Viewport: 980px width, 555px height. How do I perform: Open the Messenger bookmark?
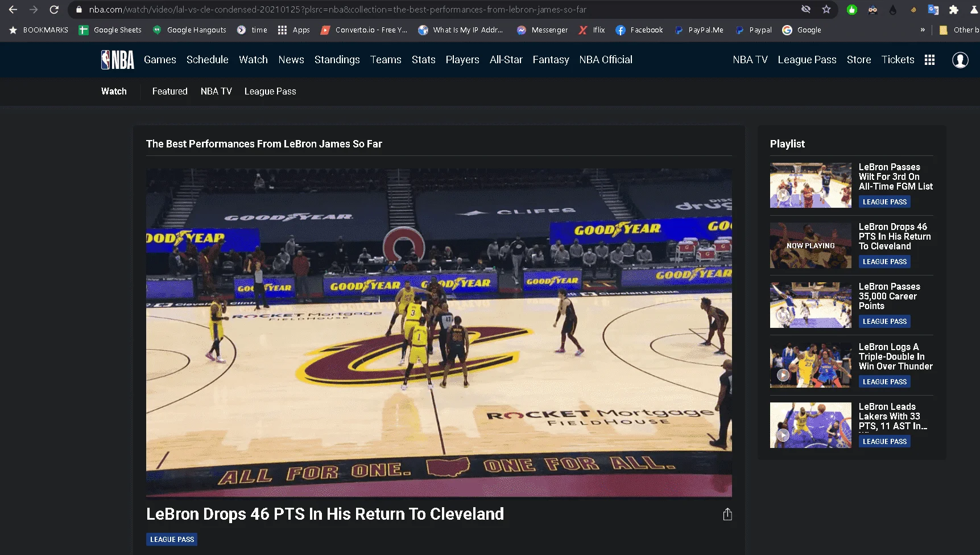542,30
